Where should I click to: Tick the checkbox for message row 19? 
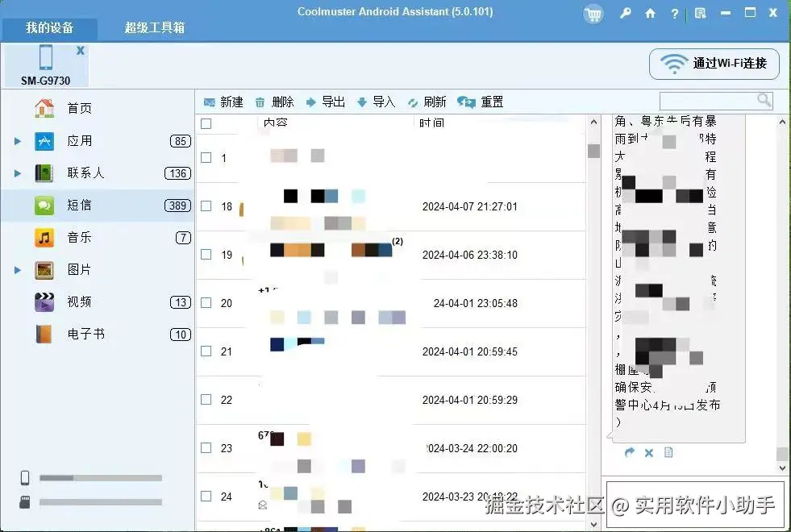tap(205, 255)
